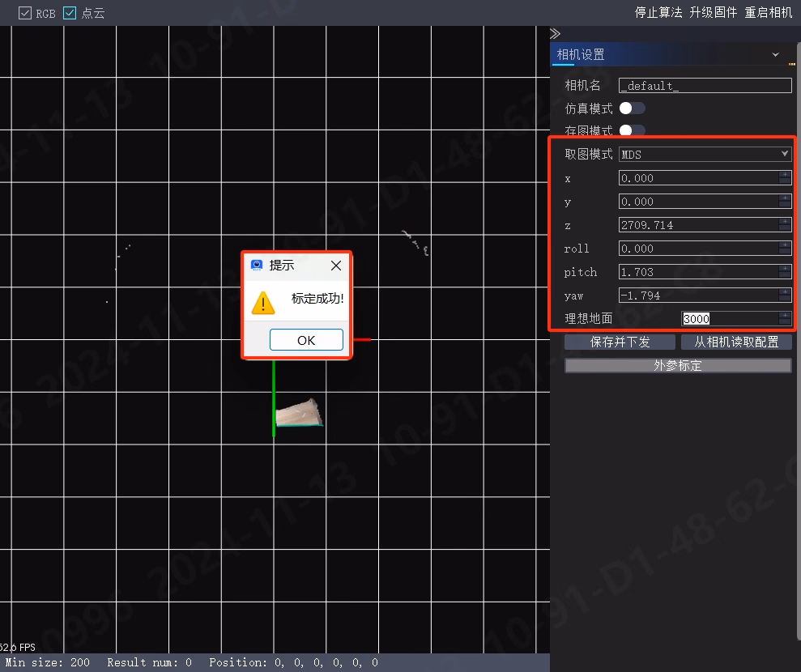Click the FPS counter text
This screenshot has height=672, width=801.
click(18, 648)
